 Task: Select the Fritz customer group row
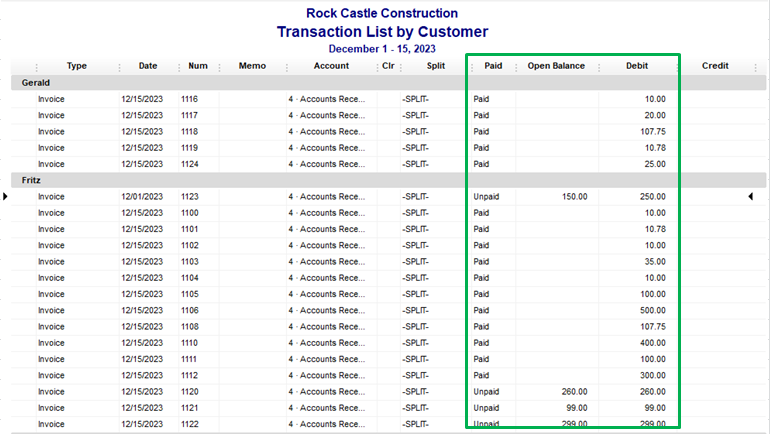(388, 180)
